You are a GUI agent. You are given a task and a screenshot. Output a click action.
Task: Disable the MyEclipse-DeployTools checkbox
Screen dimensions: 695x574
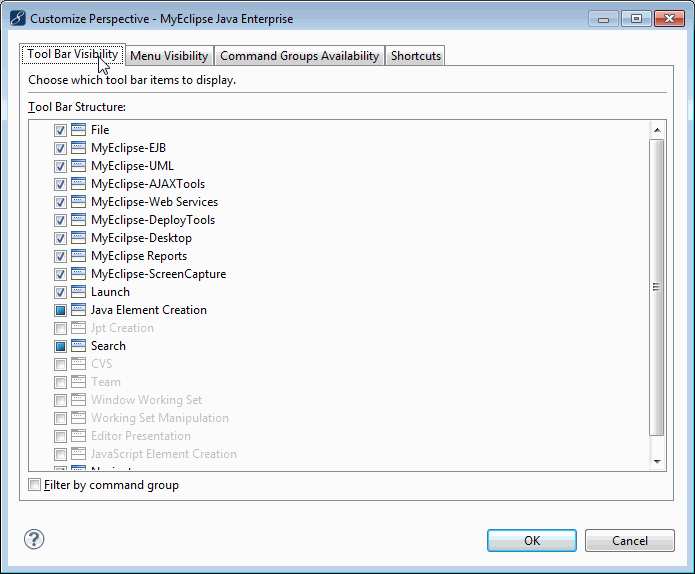(x=60, y=220)
